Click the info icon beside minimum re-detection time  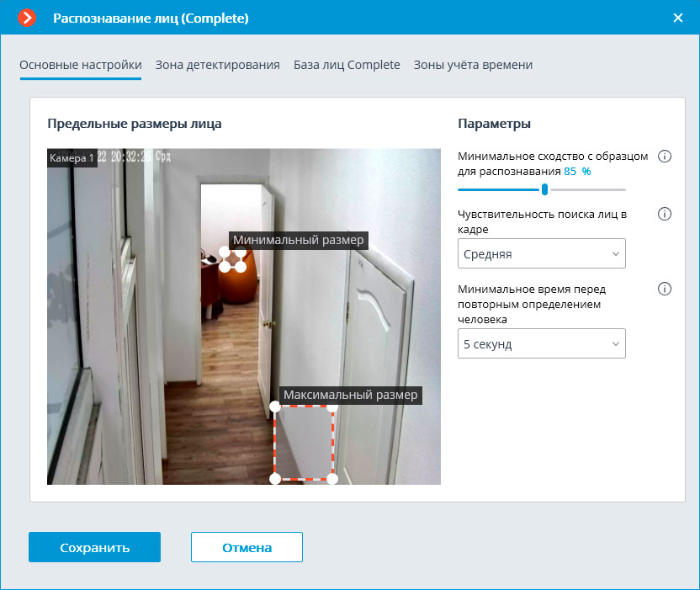[x=664, y=289]
